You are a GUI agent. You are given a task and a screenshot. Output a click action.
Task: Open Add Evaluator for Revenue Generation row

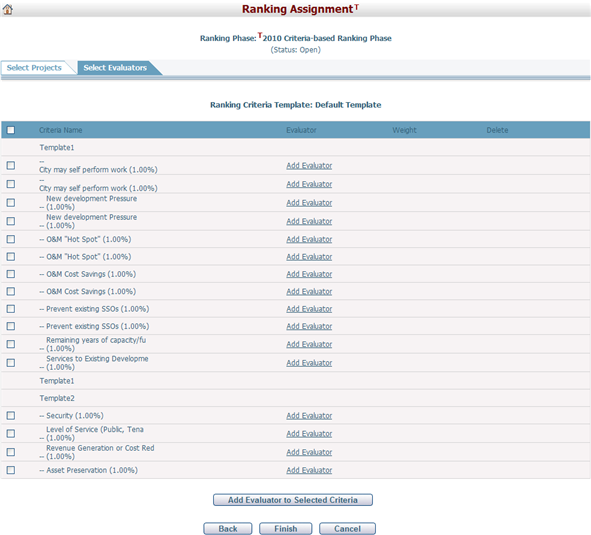309,452
